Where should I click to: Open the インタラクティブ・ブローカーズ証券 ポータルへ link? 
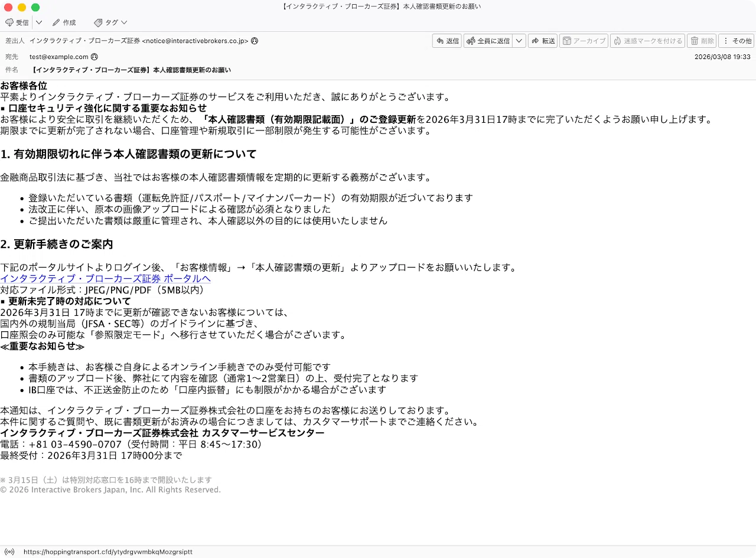[105, 279]
